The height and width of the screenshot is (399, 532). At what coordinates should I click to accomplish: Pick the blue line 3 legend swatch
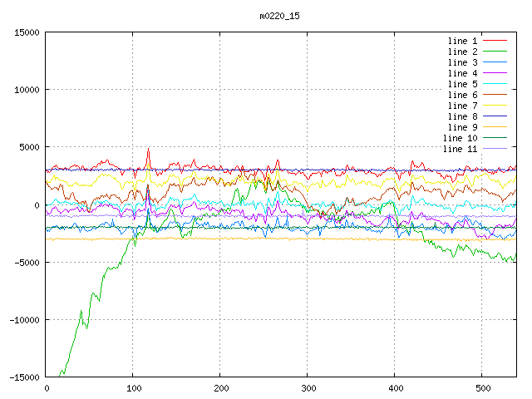click(x=495, y=62)
